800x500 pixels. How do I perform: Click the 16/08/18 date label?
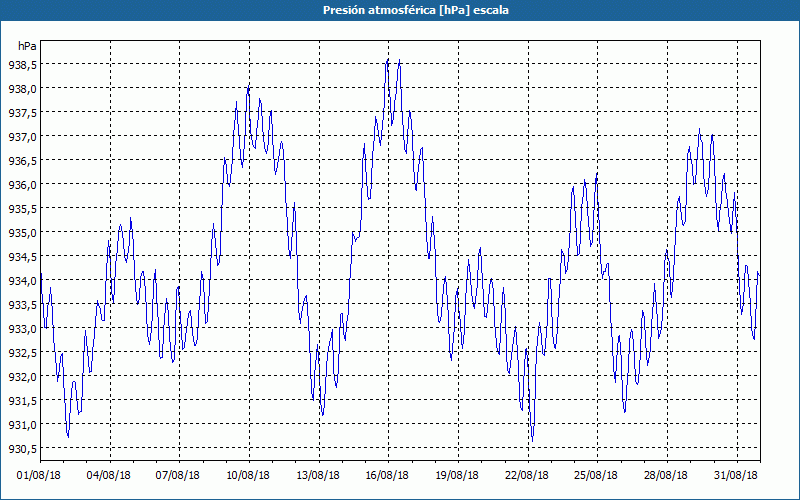pyautogui.click(x=387, y=475)
